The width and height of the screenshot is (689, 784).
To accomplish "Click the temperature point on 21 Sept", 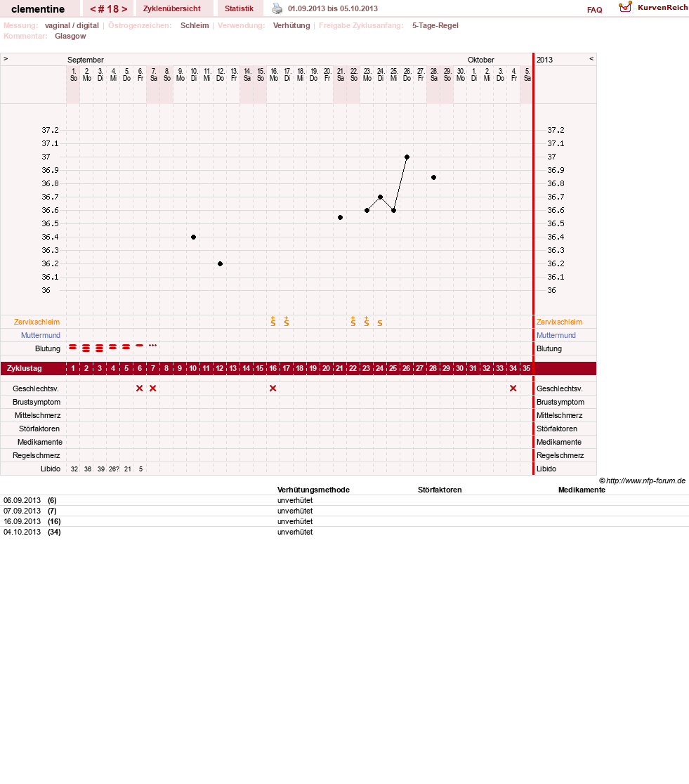I will tap(340, 218).
